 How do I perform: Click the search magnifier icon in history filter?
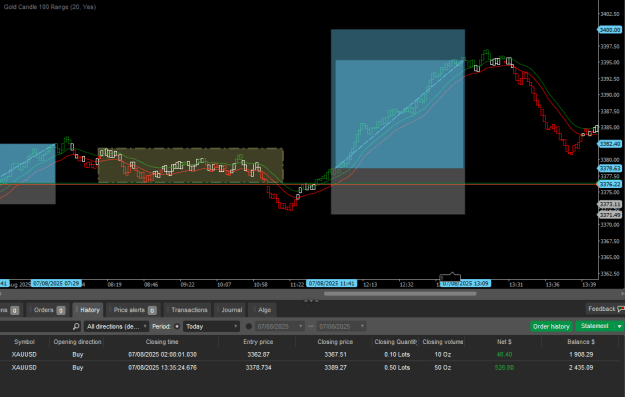[76, 326]
